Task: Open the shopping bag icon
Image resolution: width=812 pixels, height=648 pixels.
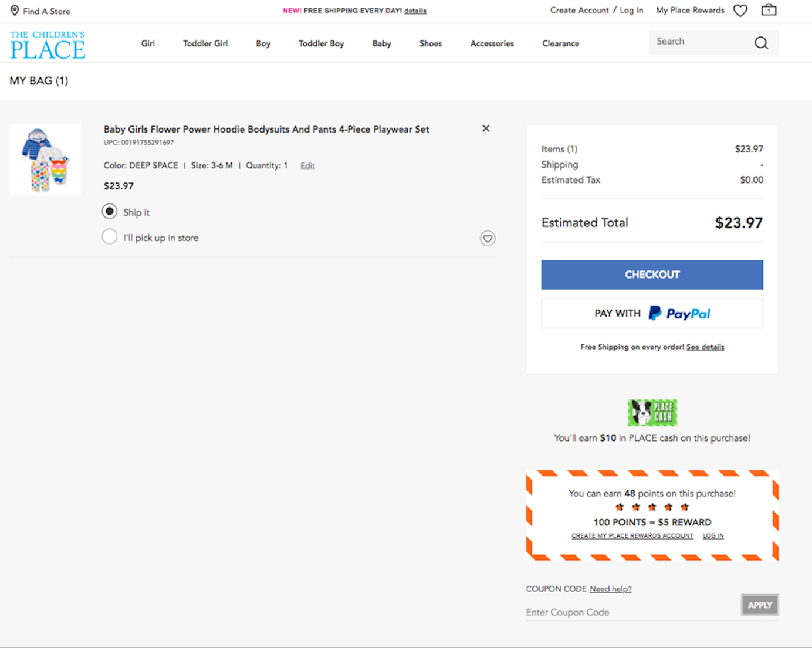Action: point(768,10)
